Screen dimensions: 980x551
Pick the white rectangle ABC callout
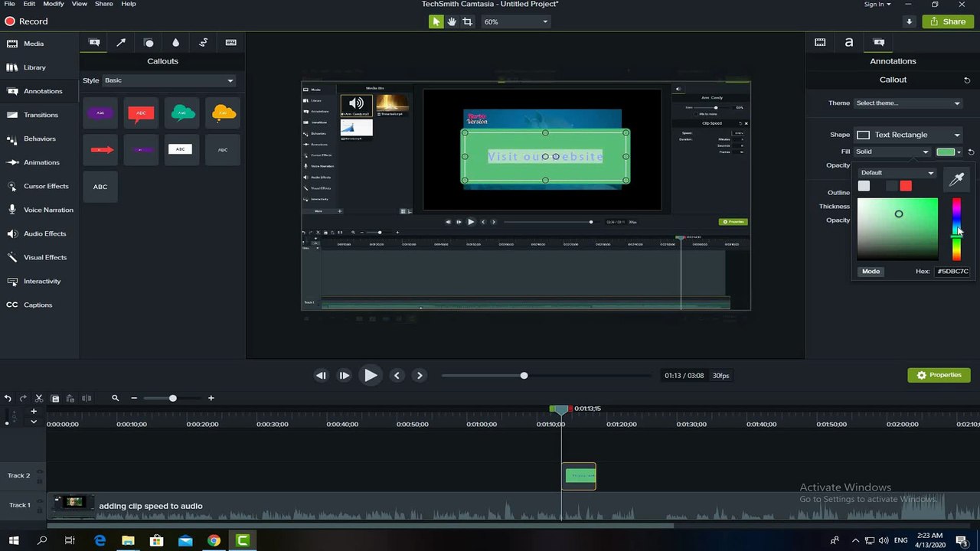click(181, 150)
